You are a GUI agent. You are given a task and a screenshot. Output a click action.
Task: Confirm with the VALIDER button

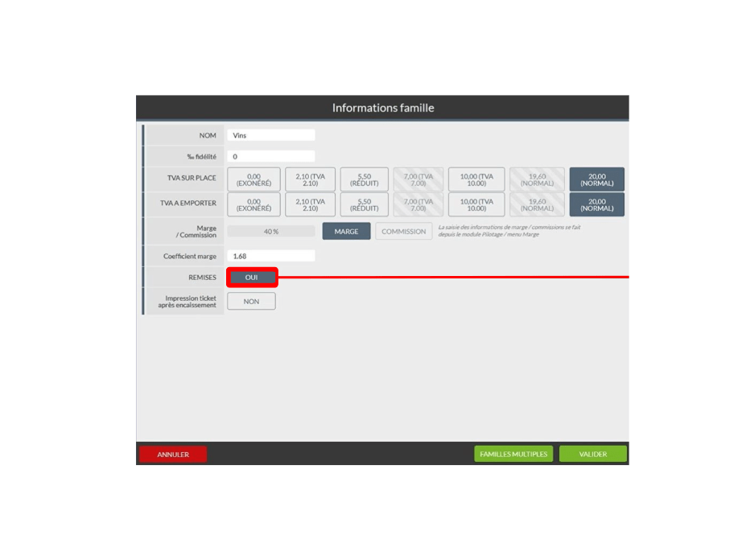tap(593, 454)
